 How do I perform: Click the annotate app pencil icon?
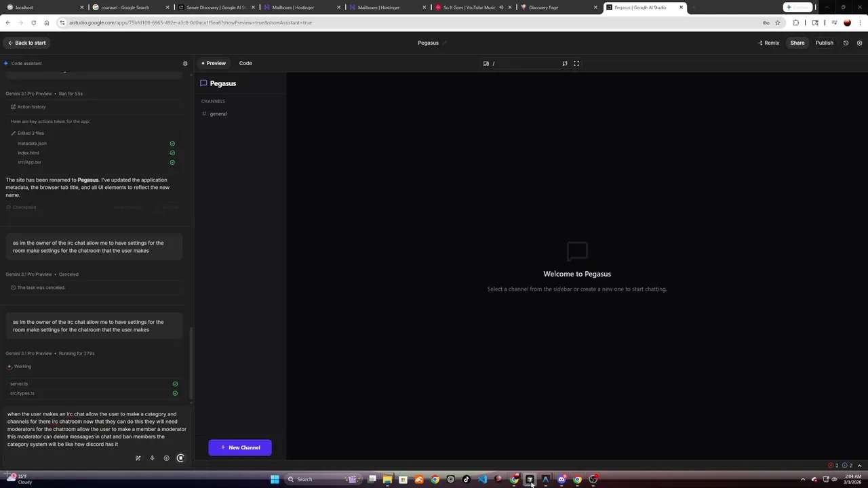tap(138, 458)
